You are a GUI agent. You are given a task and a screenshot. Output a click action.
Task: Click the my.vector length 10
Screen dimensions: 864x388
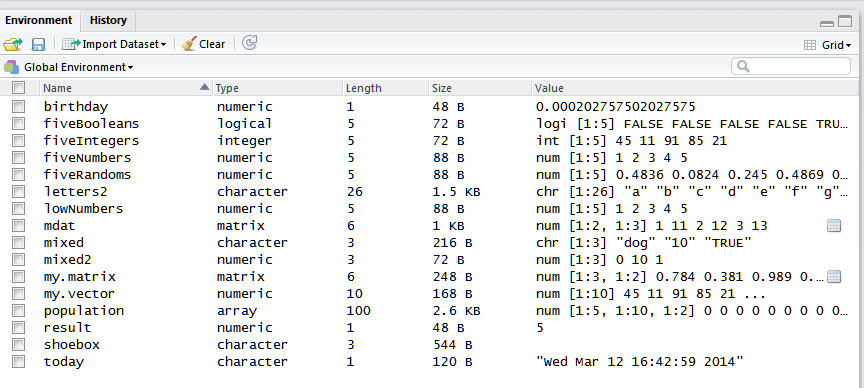[355, 294]
